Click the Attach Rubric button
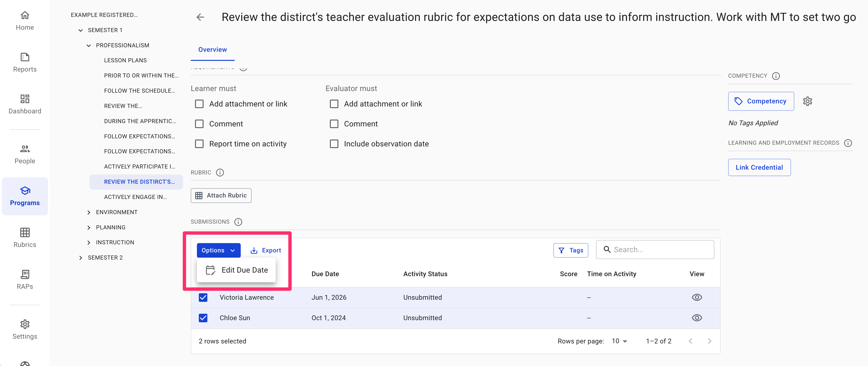868x366 pixels. tap(221, 195)
